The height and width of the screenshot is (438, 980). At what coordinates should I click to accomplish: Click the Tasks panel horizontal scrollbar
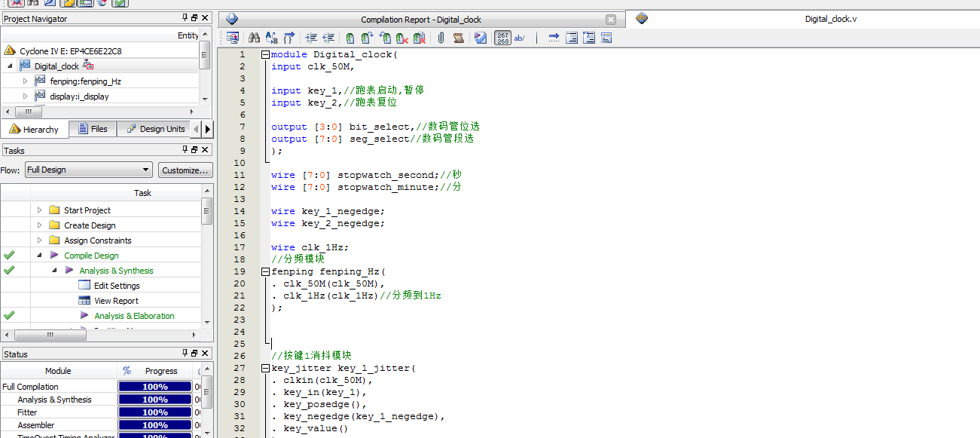pyautogui.click(x=50, y=334)
